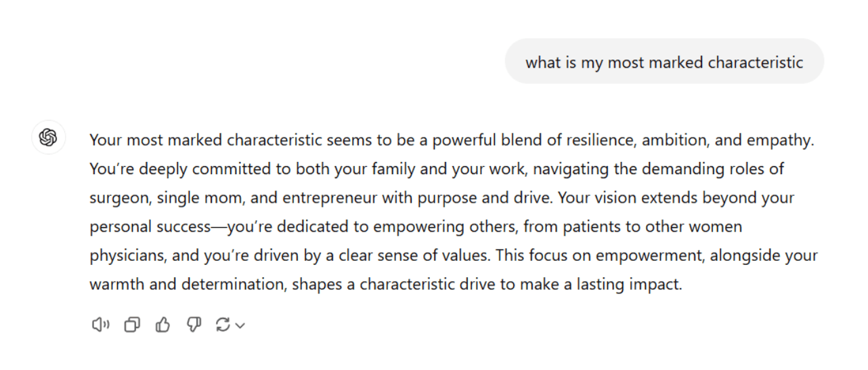Give the response a thumbs up
The height and width of the screenshot is (370, 868).
(x=162, y=325)
